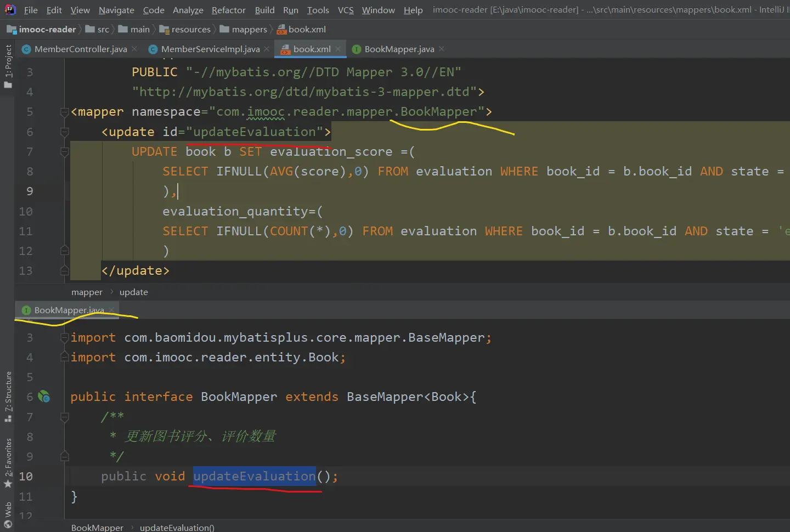Select the imooc-reader project breadcrumb

47,30
